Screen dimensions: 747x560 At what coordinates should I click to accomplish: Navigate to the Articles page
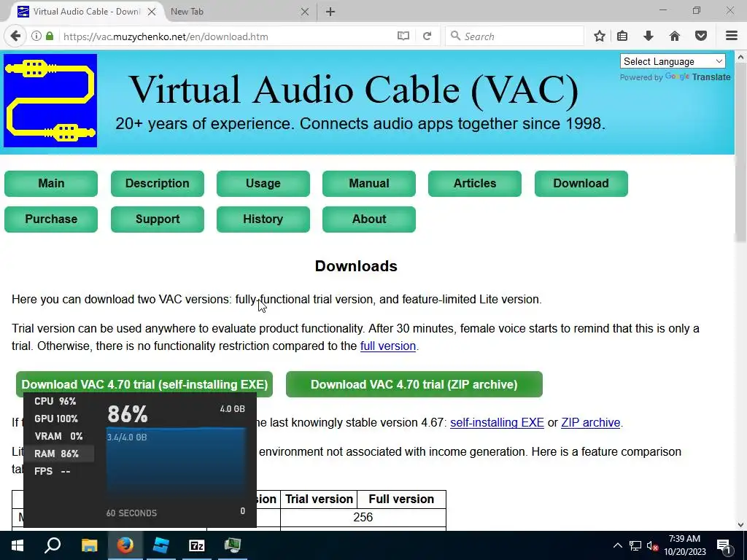[x=474, y=183]
